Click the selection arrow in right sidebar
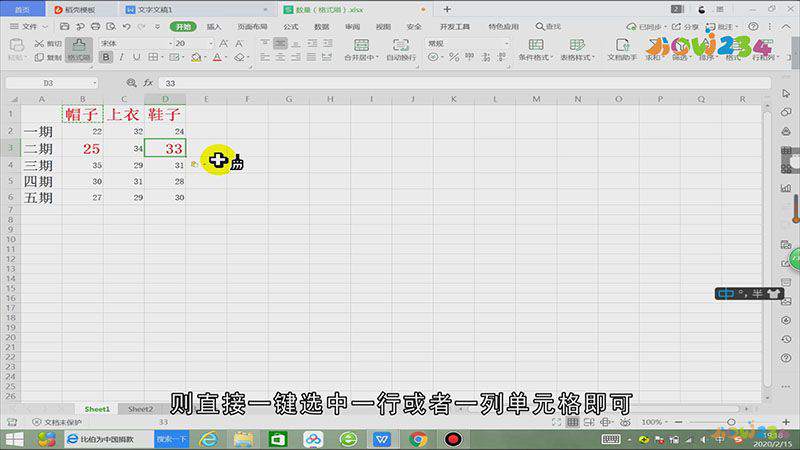This screenshot has width=800, height=450. [x=786, y=93]
